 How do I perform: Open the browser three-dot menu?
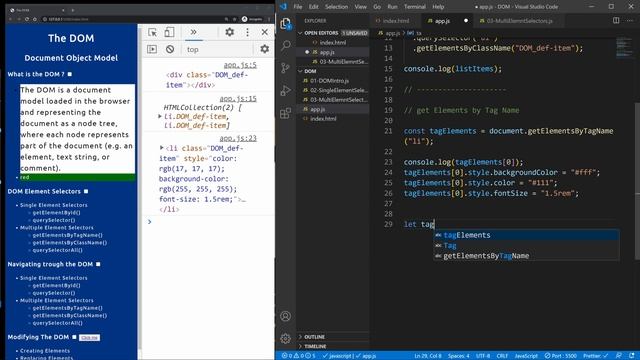pyautogui.click(x=269, y=19)
